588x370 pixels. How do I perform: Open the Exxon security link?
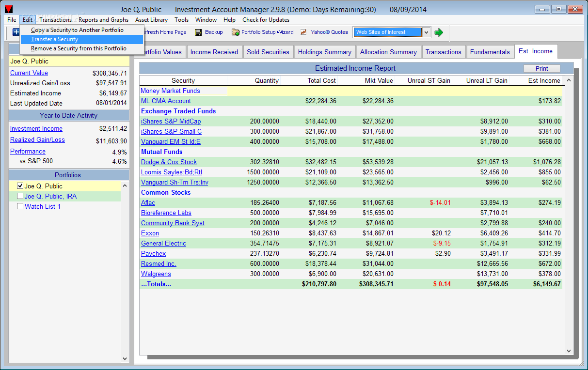tap(150, 233)
